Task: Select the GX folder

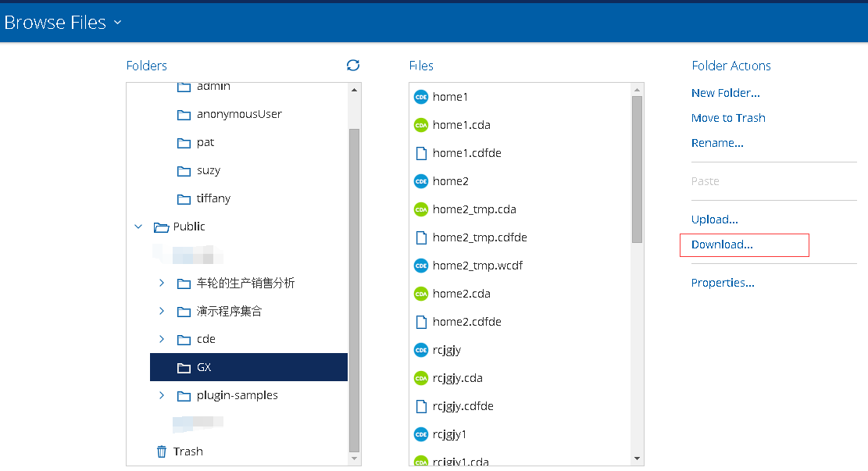Action: click(x=248, y=367)
